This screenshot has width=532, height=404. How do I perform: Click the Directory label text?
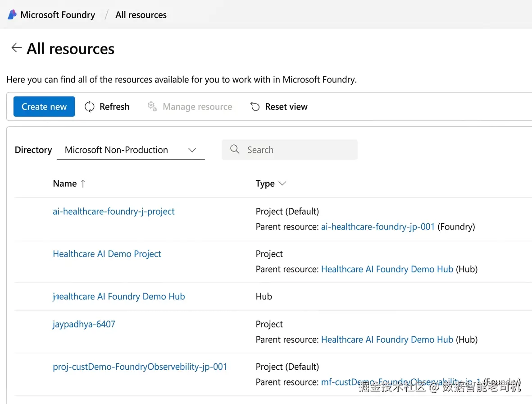coord(33,150)
